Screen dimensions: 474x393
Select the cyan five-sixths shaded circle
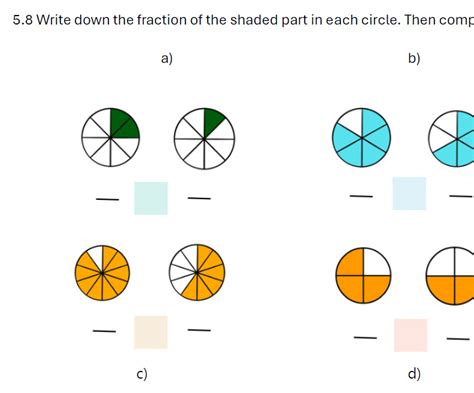(362, 137)
